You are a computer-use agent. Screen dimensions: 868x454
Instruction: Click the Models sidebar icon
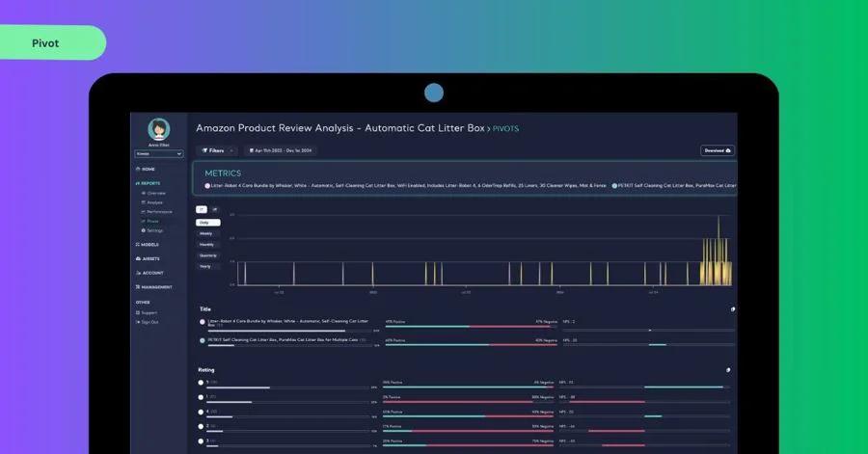pos(138,245)
